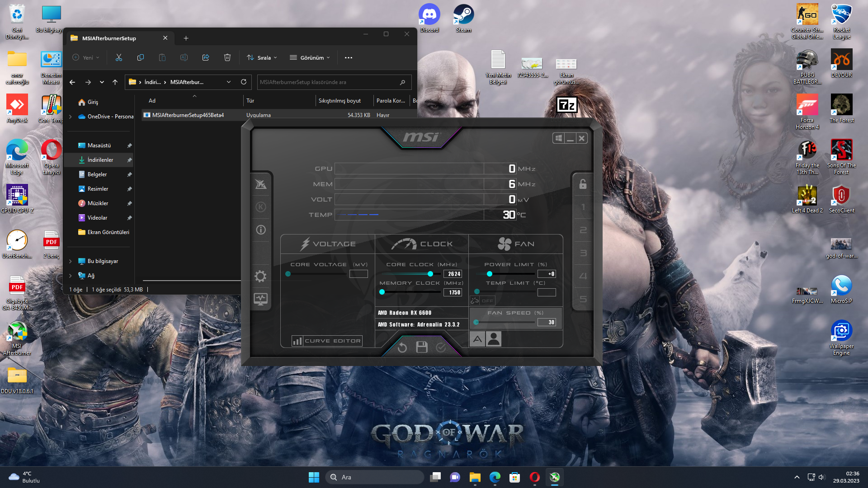Image resolution: width=868 pixels, height=488 pixels.
Task: Toggle user-defined fan control icon
Action: [494, 339]
